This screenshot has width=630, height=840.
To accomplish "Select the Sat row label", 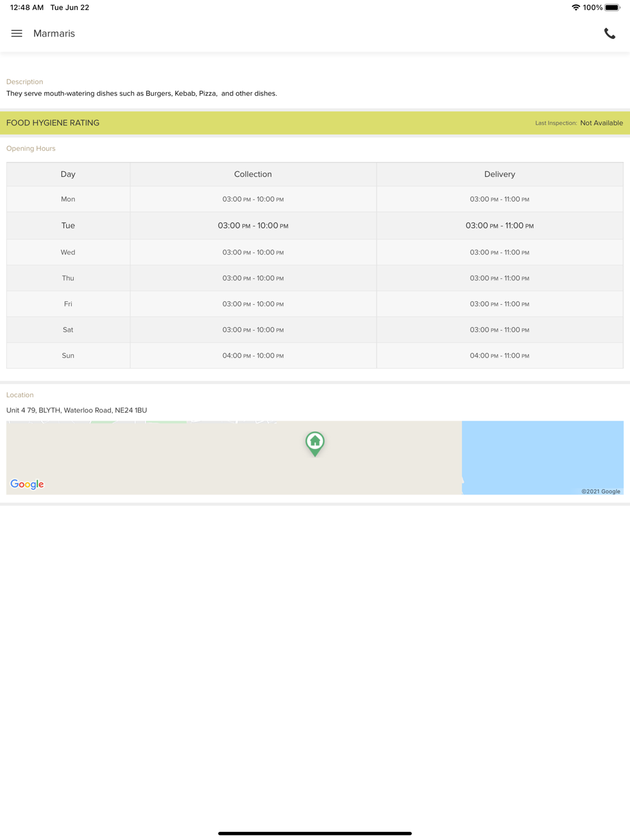I will (x=68, y=330).
